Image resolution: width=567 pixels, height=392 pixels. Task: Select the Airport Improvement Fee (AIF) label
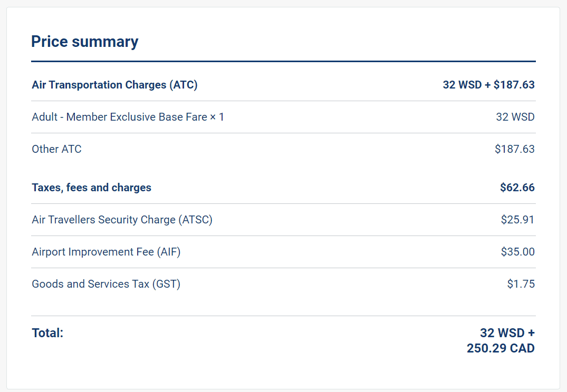point(106,252)
